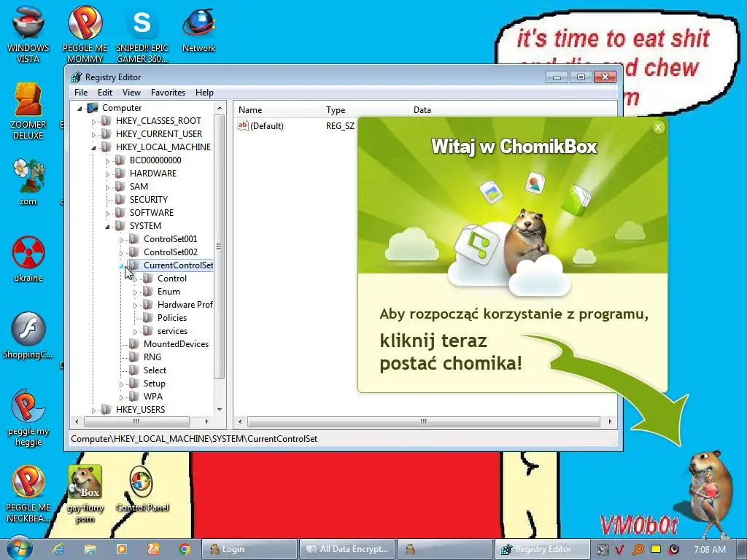747x560 pixels.
Task: Sort by the Type column header
Action: tap(365, 110)
